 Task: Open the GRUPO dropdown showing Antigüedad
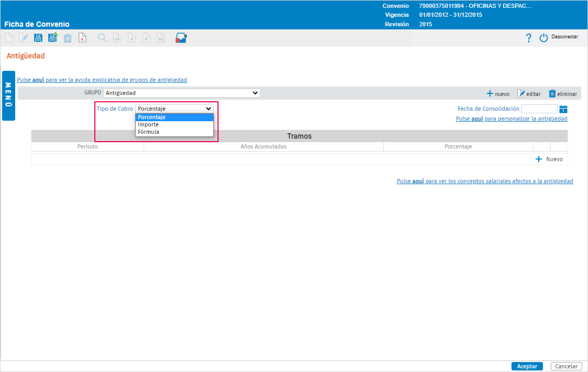pos(181,93)
